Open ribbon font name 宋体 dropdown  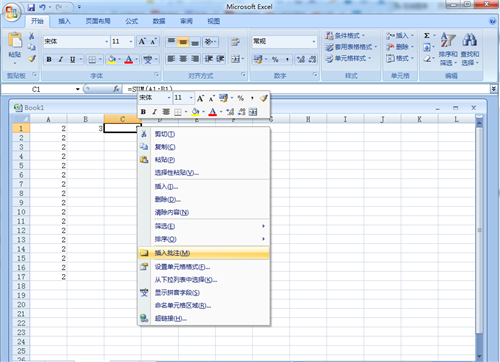click(107, 42)
